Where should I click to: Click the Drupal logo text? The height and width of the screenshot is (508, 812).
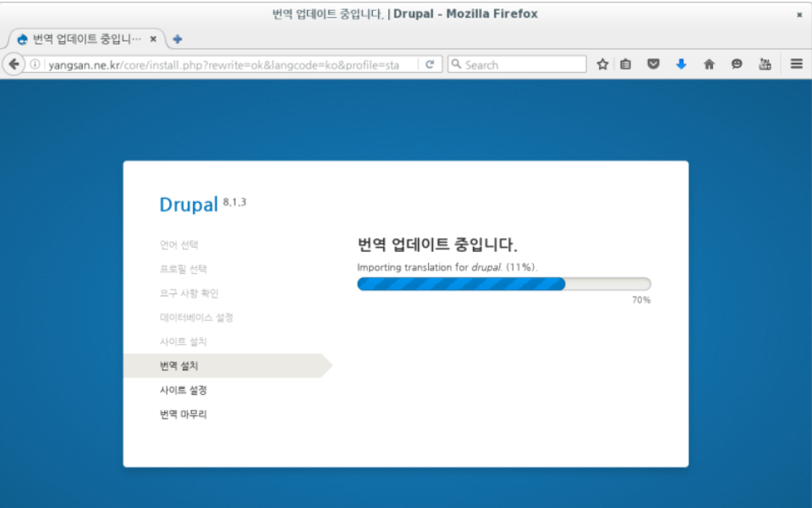point(189,205)
